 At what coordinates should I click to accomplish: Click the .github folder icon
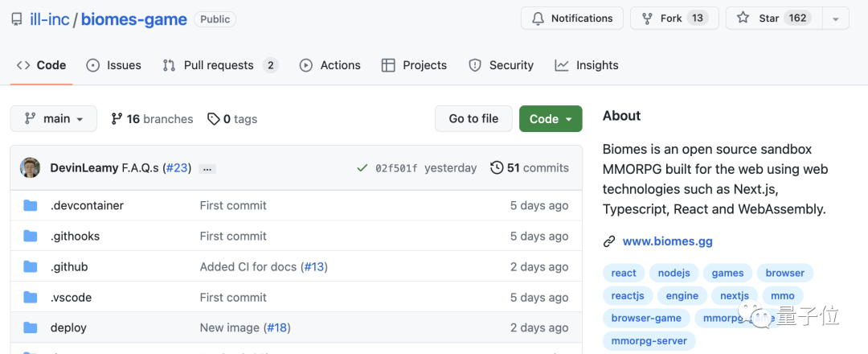coord(31,266)
